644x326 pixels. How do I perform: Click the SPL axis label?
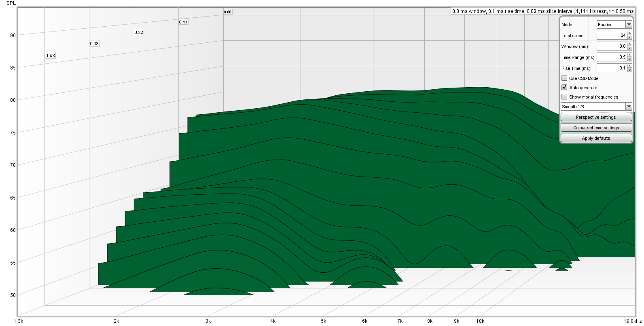tap(11, 3)
